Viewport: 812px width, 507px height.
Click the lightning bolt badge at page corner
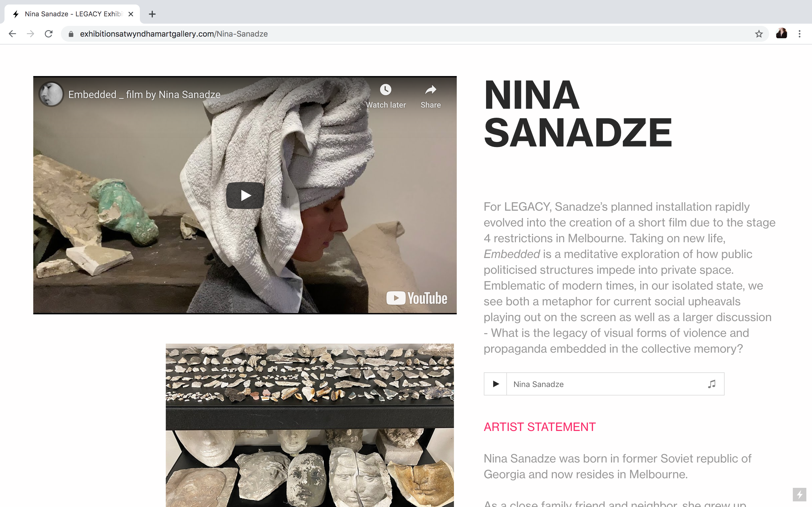800,494
